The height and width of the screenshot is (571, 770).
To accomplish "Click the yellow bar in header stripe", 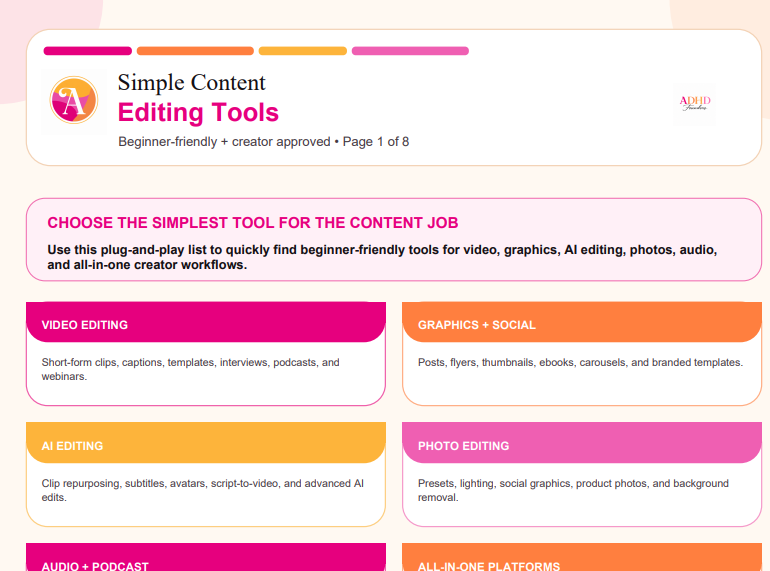I will (302, 51).
